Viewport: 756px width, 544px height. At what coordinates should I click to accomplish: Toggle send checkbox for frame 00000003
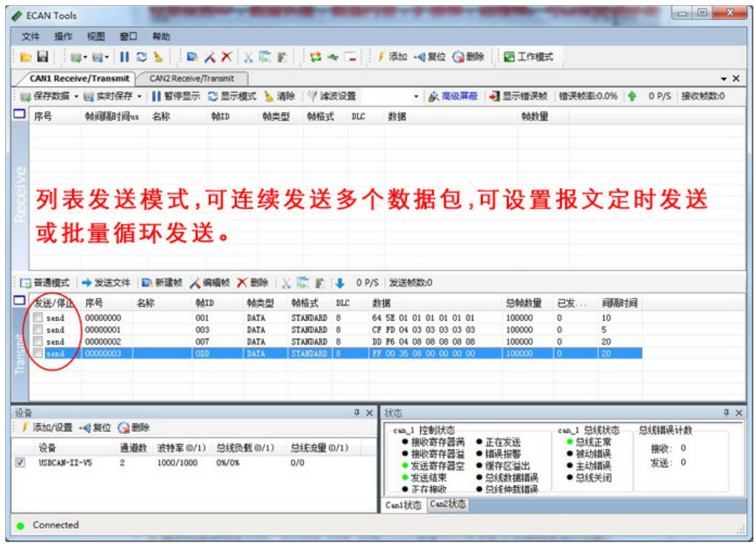[x=37, y=353]
